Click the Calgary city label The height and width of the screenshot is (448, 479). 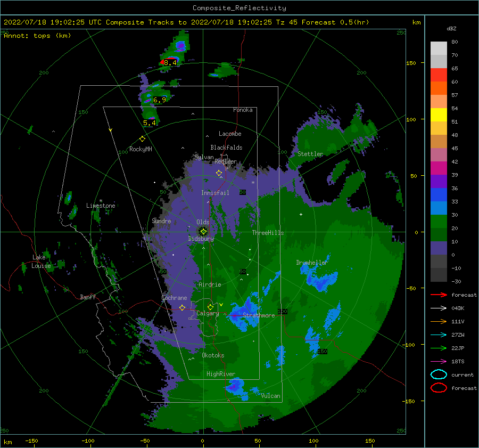[x=208, y=313]
